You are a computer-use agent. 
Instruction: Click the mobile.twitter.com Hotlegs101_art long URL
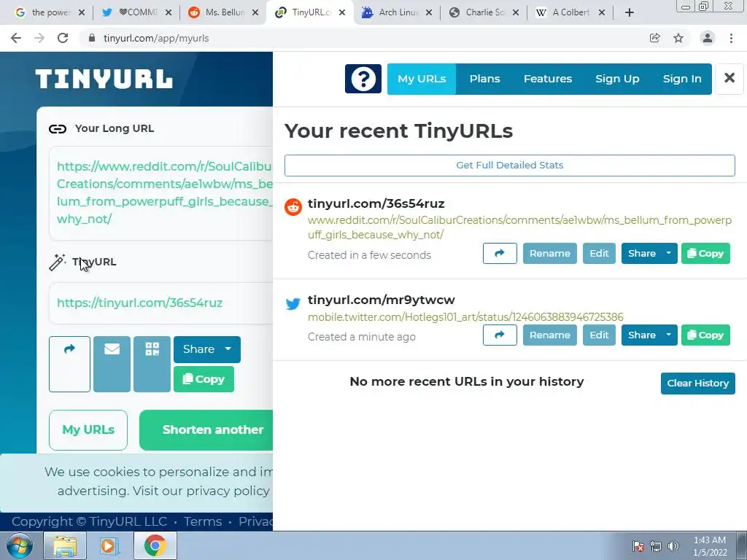(x=465, y=317)
